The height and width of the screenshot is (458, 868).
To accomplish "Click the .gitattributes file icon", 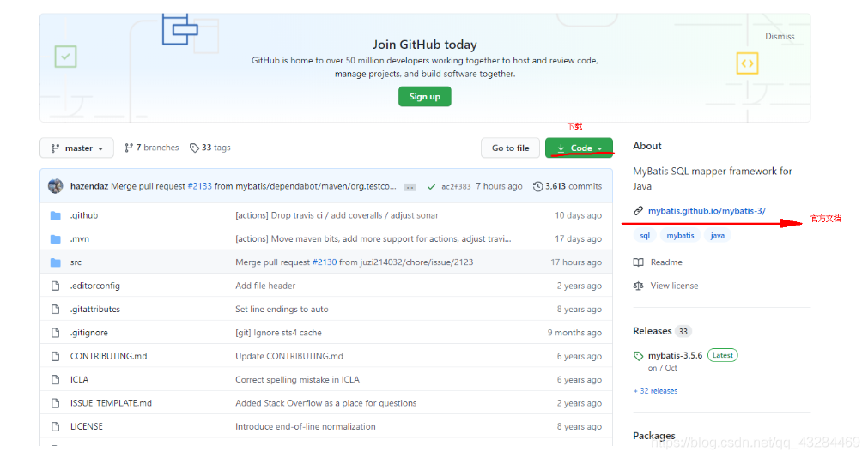I will coord(55,310).
